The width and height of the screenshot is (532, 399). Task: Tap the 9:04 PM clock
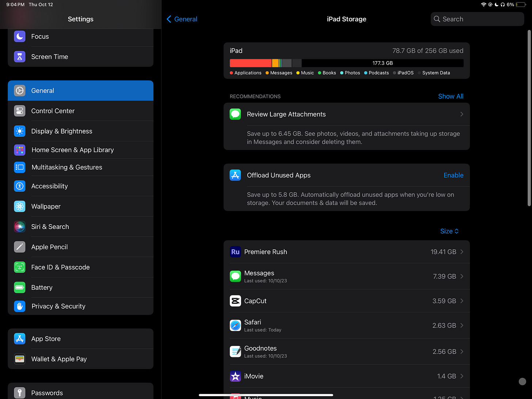pos(15,5)
